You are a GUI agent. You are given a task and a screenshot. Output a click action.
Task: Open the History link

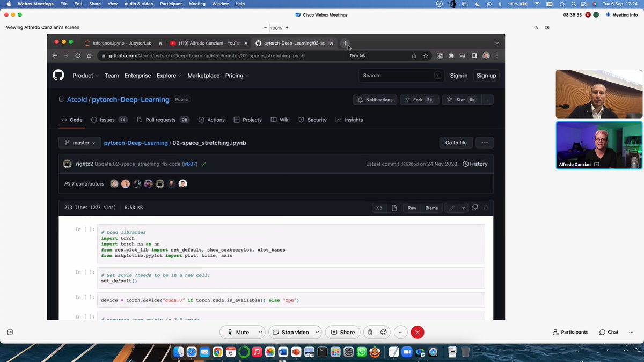point(475,164)
